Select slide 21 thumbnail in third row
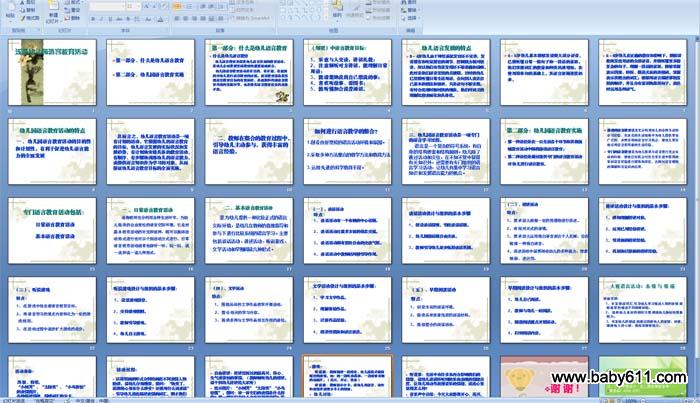This screenshot has height=403, width=700. pos(642,231)
